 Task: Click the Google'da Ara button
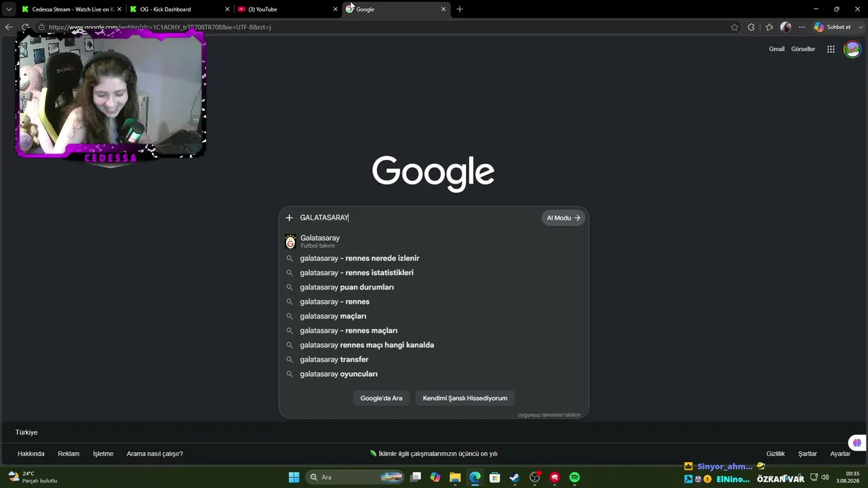click(381, 398)
